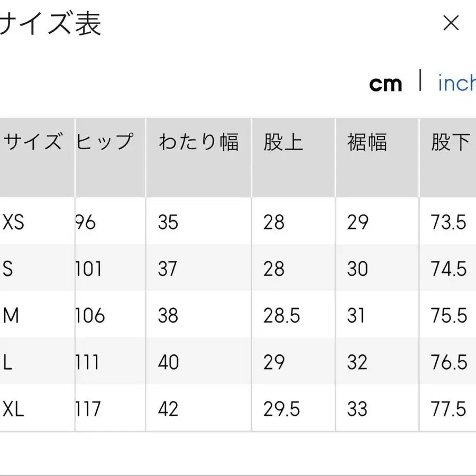Viewport: 476px width, 476px height.
Task: Select the cm unit option
Action: click(x=386, y=83)
